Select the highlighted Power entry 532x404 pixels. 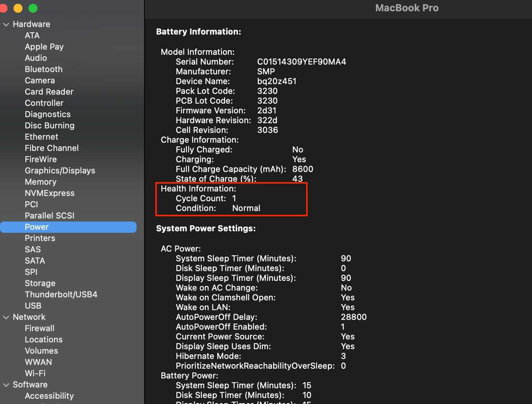click(68, 227)
